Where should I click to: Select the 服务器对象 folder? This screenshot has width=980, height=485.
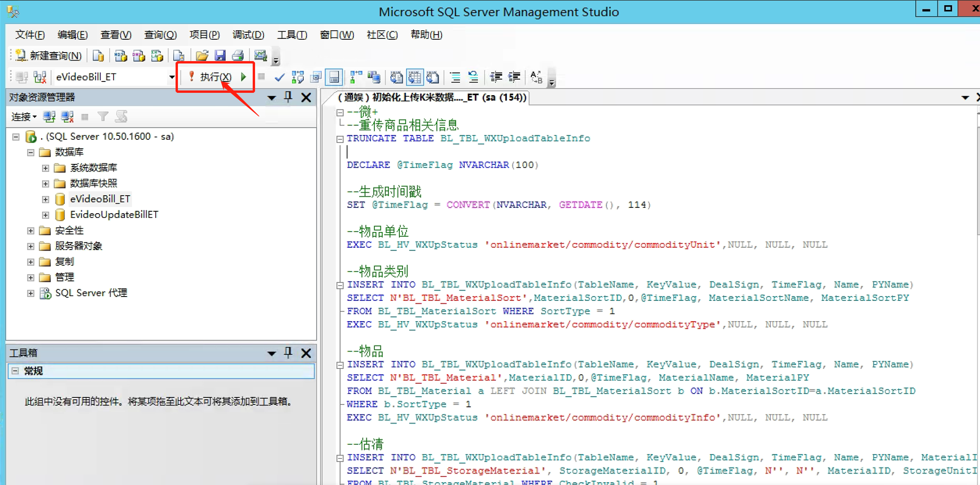pos(79,246)
